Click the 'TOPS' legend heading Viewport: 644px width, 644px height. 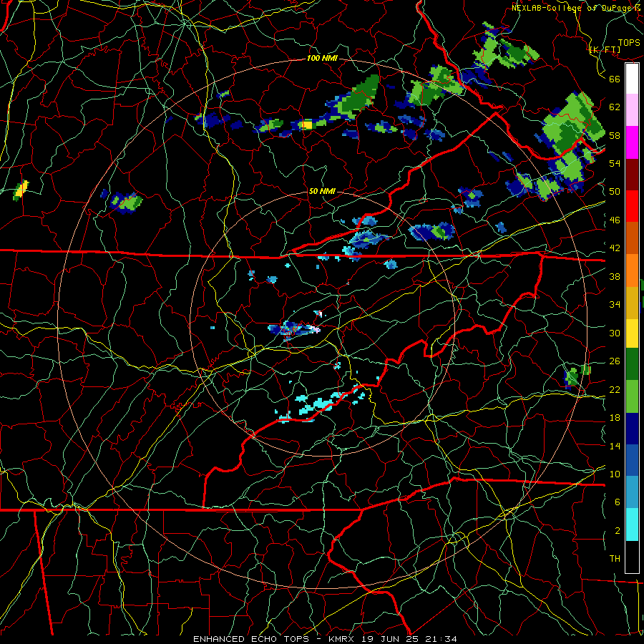[629, 43]
